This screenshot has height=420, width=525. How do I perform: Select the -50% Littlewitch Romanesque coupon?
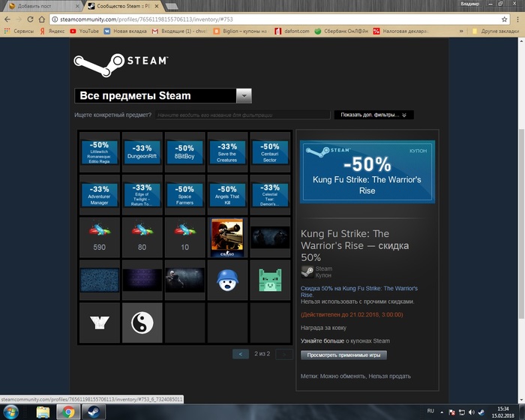[100, 152]
